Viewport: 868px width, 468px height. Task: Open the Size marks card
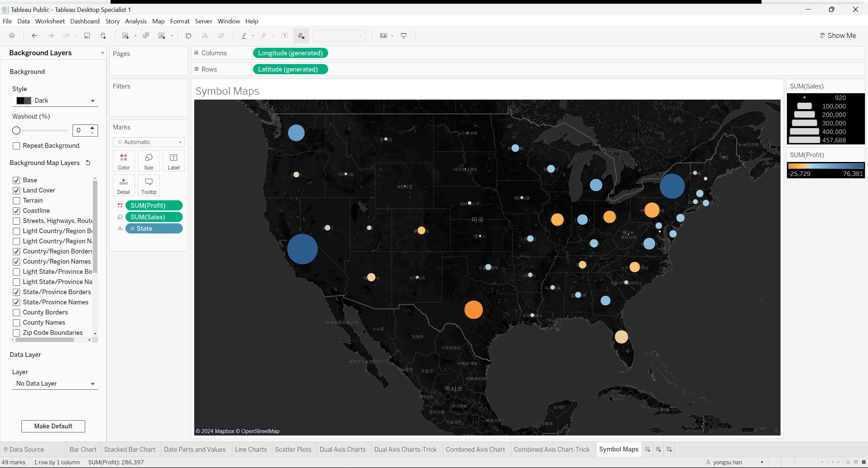(149, 161)
